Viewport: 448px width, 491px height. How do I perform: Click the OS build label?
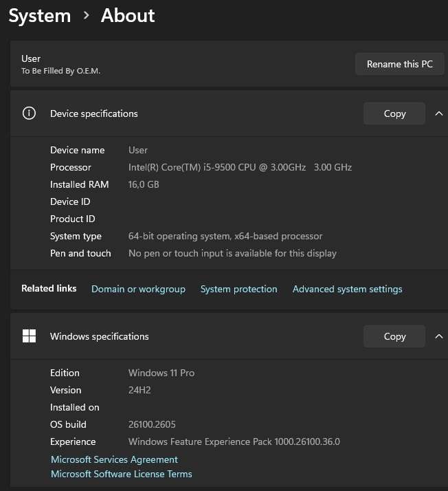coord(68,424)
